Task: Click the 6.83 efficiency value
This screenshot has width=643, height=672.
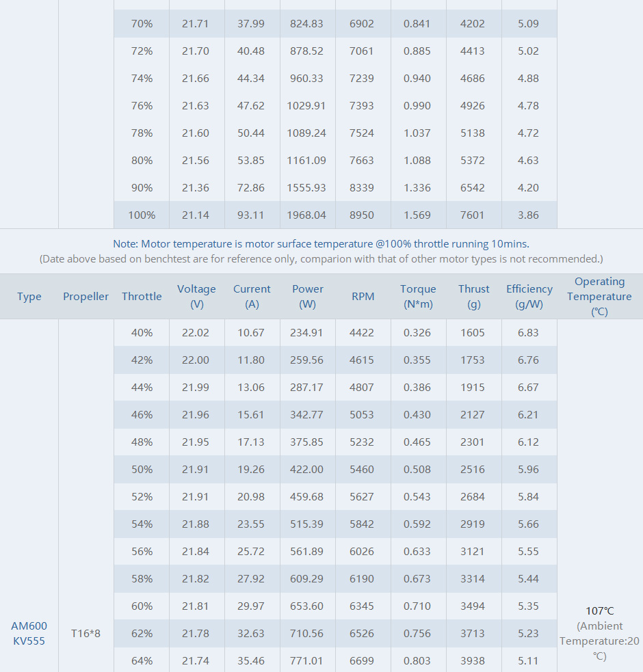Action: (528, 333)
